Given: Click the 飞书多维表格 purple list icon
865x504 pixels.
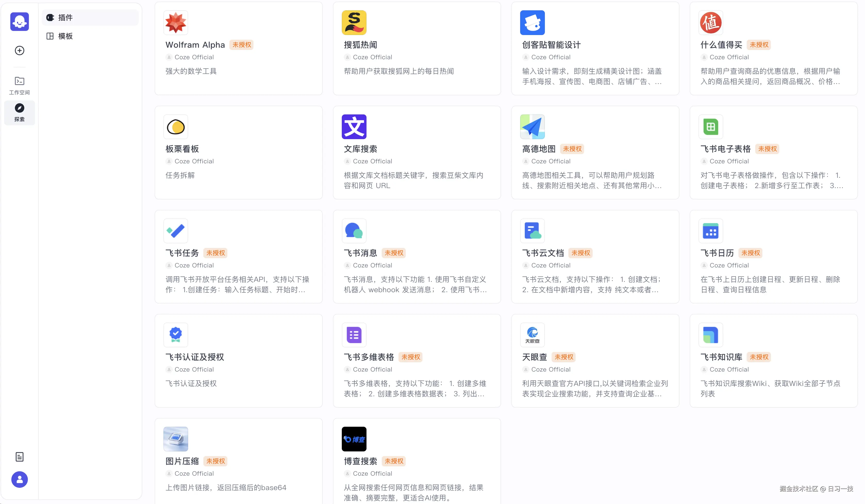Looking at the screenshot, I should tap(354, 335).
